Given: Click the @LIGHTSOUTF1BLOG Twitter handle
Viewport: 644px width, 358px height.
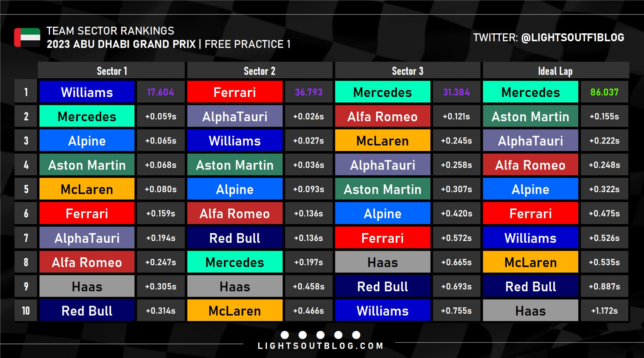Looking at the screenshot, I should click(573, 37).
